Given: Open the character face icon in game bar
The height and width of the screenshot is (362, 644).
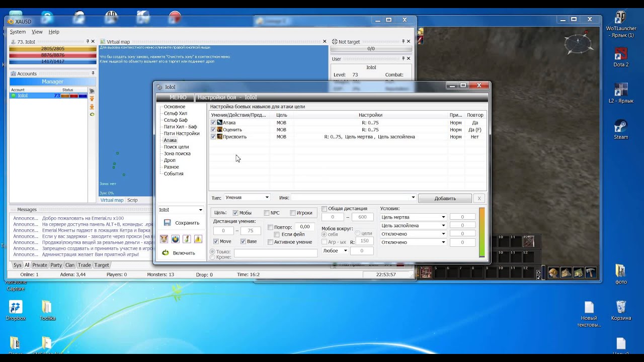Looking at the screenshot, I should click(x=553, y=273).
